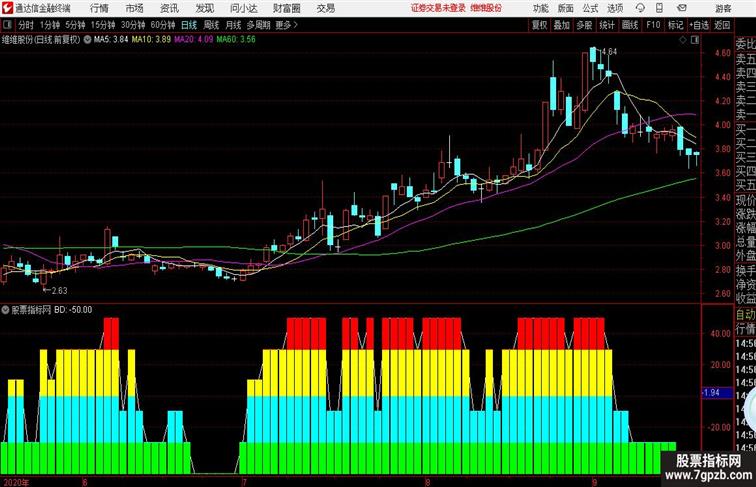Select the 日线 daily period

(189, 25)
